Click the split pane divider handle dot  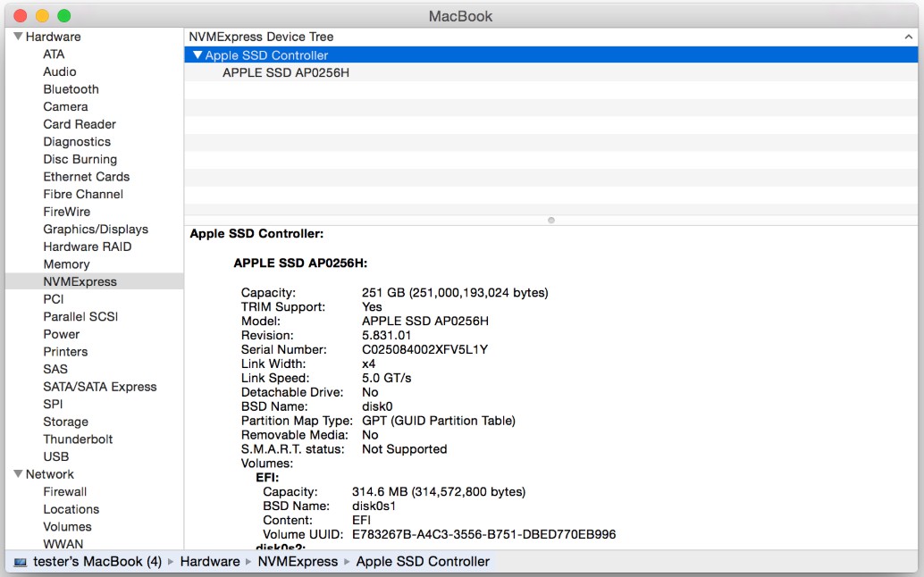(551, 221)
